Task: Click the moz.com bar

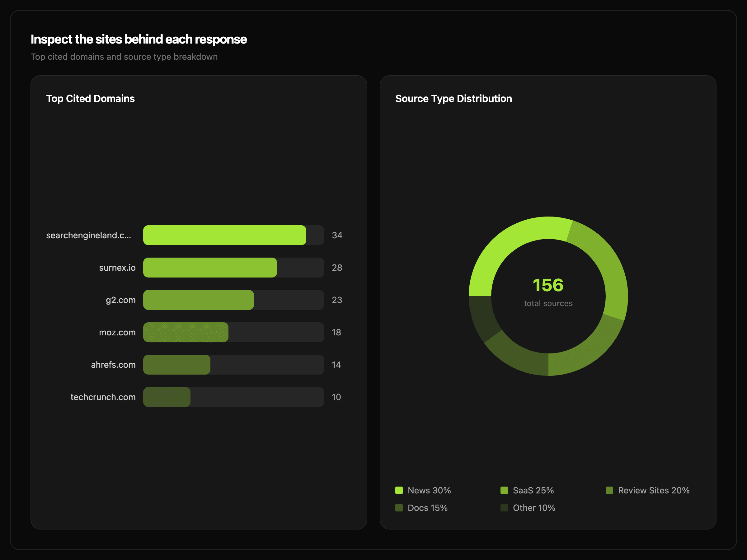Action: coord(186,333)
